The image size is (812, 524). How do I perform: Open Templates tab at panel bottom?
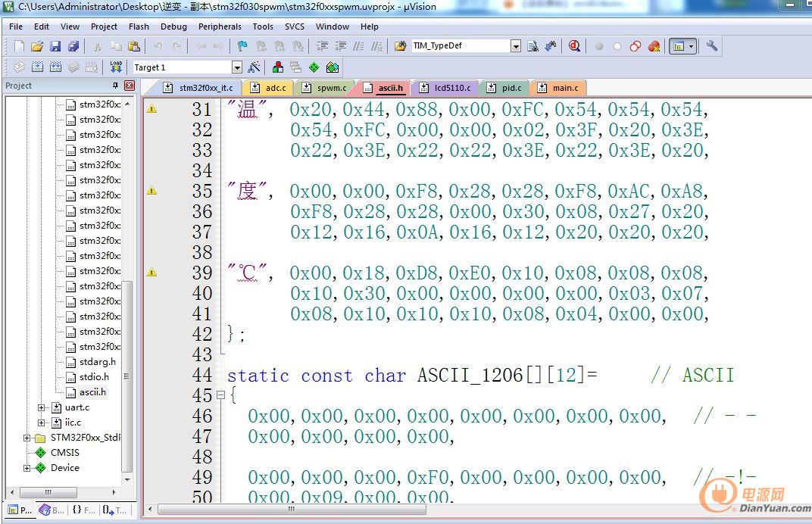114,510
